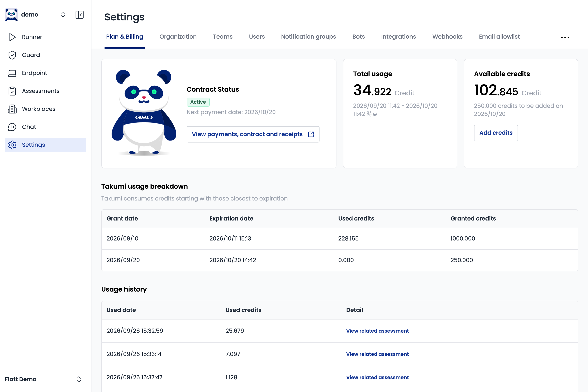This screenshot has height=392, width=588.
Task: View related assessment for 7.097 credits
Action: click(378, 354)
